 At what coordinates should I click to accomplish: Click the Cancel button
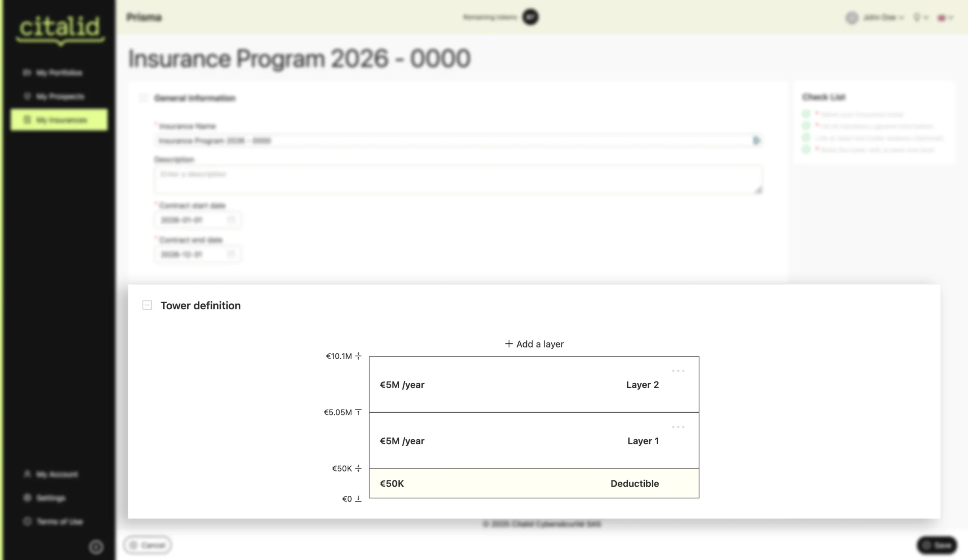coord(147,545)
